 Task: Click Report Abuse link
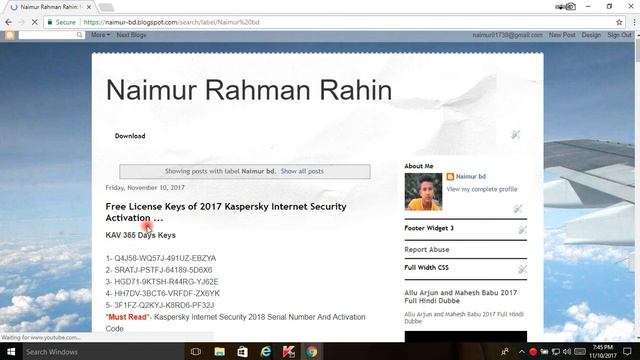(x=427, y=249)
